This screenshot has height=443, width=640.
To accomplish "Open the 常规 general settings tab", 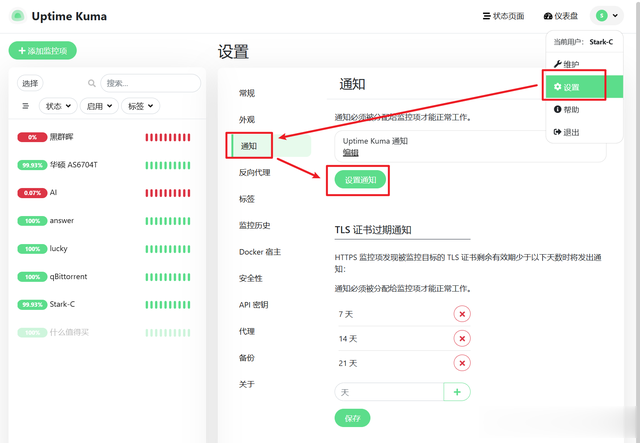I will (x=247, y=93).
